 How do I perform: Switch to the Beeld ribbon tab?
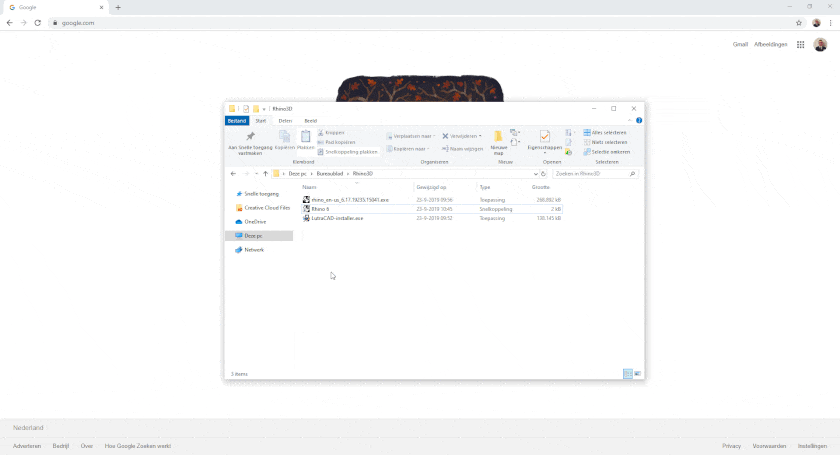(x=311, y=121)
